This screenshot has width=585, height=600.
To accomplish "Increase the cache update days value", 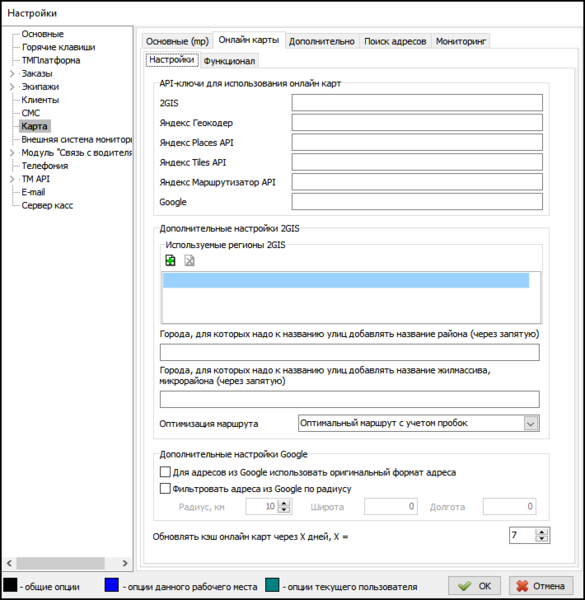I will click(541, 532).
